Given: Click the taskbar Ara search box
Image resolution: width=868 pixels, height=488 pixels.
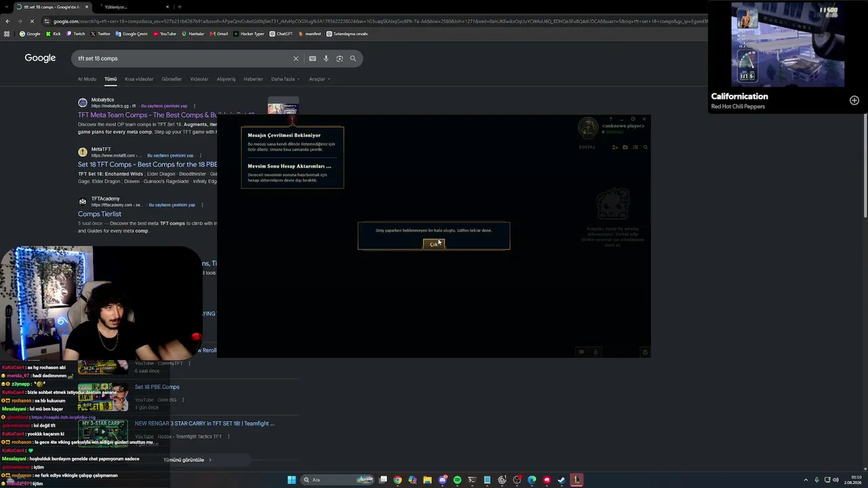Looking at the screenshot, I should click(337, 480).
